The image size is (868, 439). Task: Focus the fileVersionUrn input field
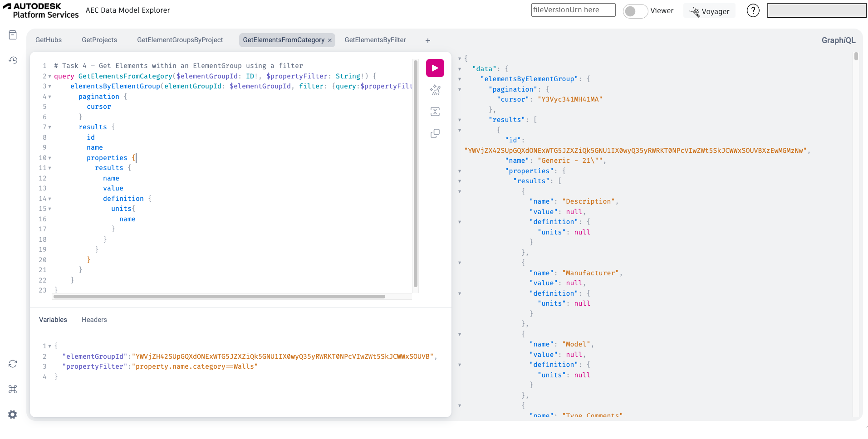[573, 10]
